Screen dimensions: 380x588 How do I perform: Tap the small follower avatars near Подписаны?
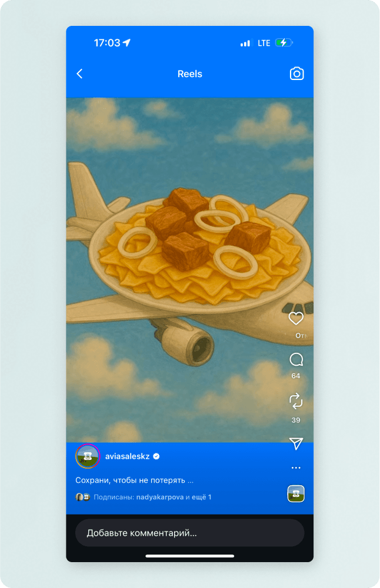pos(83,497)
